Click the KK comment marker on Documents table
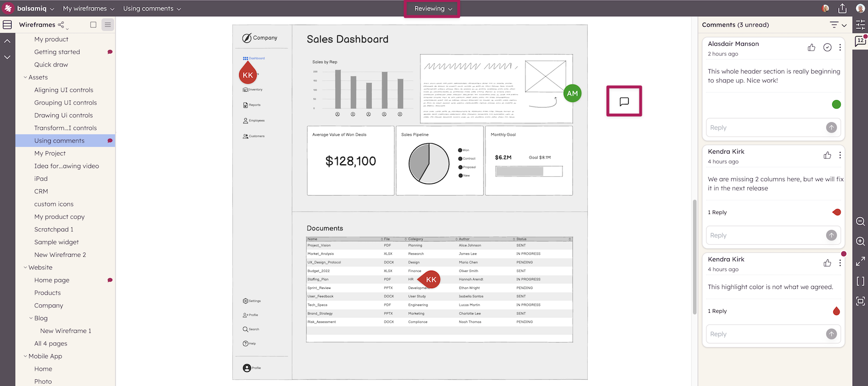This screenshot has height=386, width=868. pyautogui.click(x=431, y=280)
